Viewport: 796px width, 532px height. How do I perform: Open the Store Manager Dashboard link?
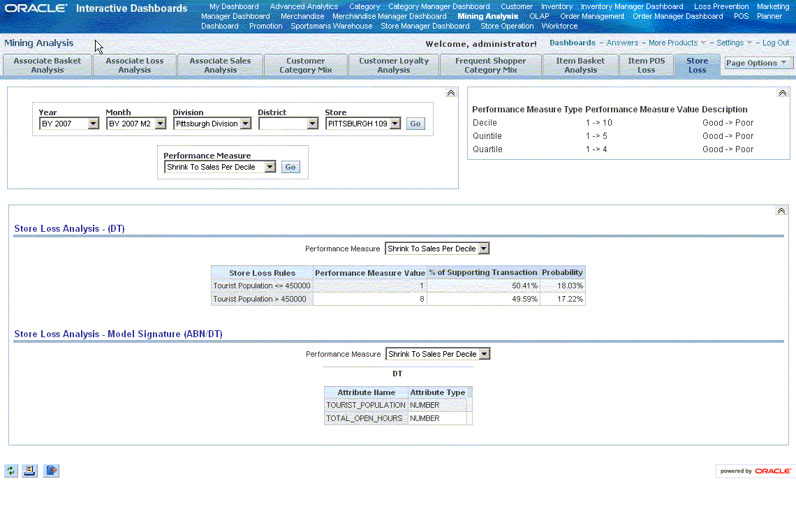[425, 26]
